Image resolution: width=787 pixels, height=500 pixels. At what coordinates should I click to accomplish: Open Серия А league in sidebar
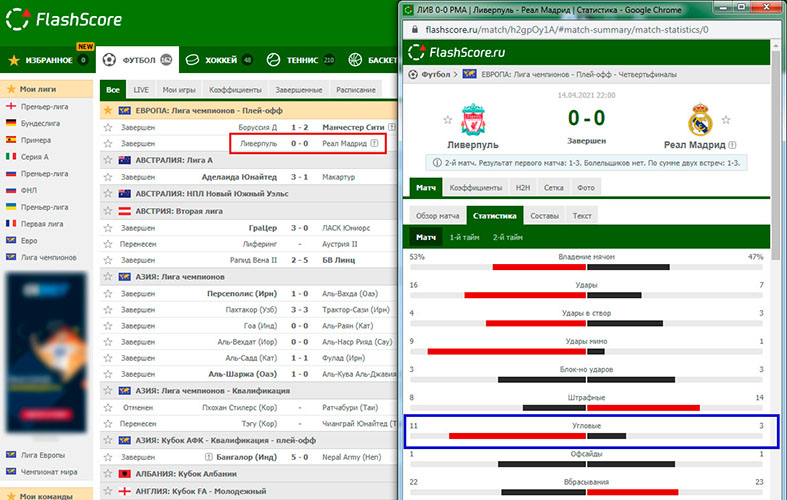pyautogui.click(x=35, y=157)
